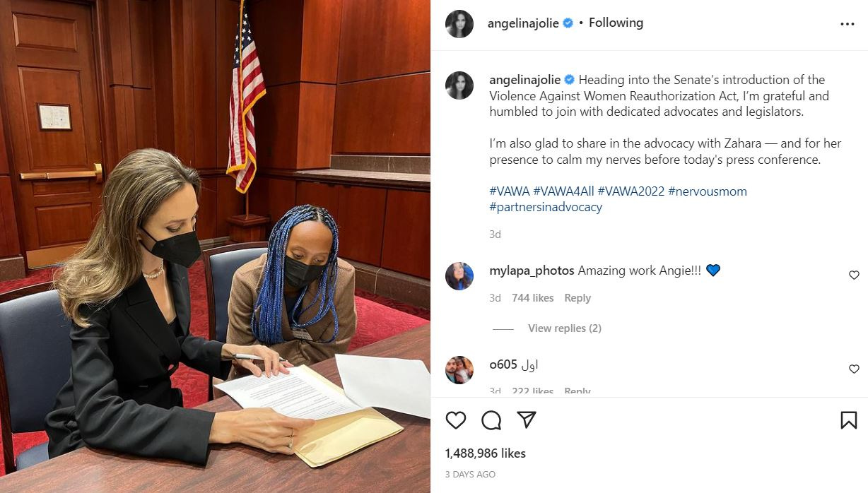868x493 pixels.
Task: Open o605 commenter avatar
Action: pyautogui.click(x=459, y=370)
